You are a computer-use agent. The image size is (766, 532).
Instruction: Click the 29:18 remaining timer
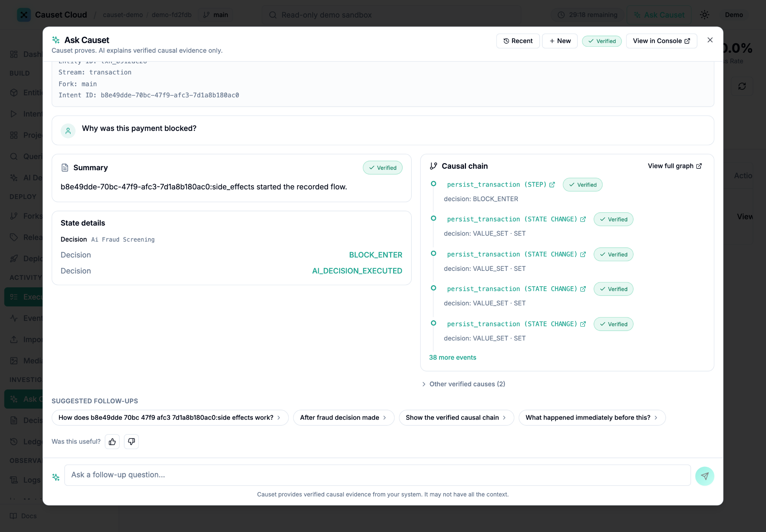coord(588,15)
